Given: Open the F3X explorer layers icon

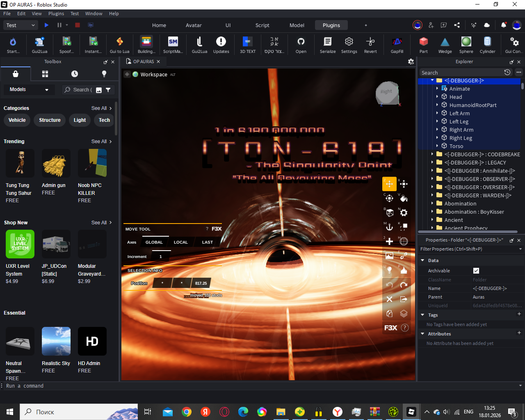Looking at the screenshot, I should coord(404,314).
